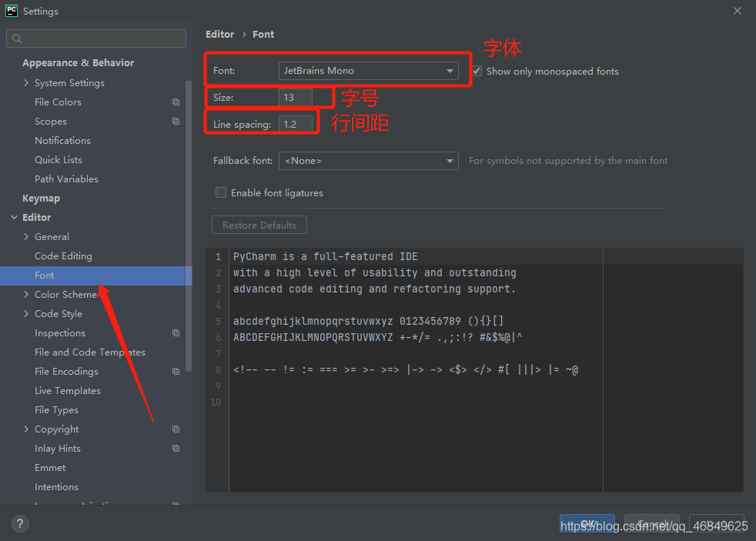The image size is (756, 541).
Task: Click the project-level icon beside Scopes
Action: 176,122
